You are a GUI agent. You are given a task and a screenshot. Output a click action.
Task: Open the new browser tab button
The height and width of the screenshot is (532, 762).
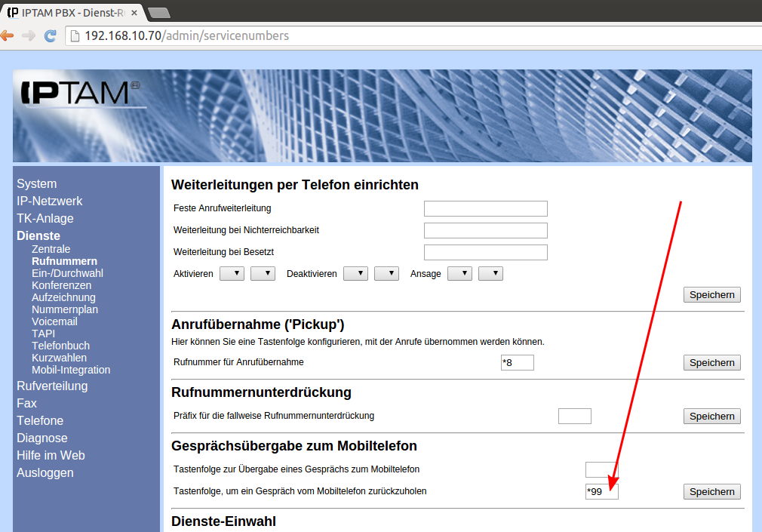158,12
